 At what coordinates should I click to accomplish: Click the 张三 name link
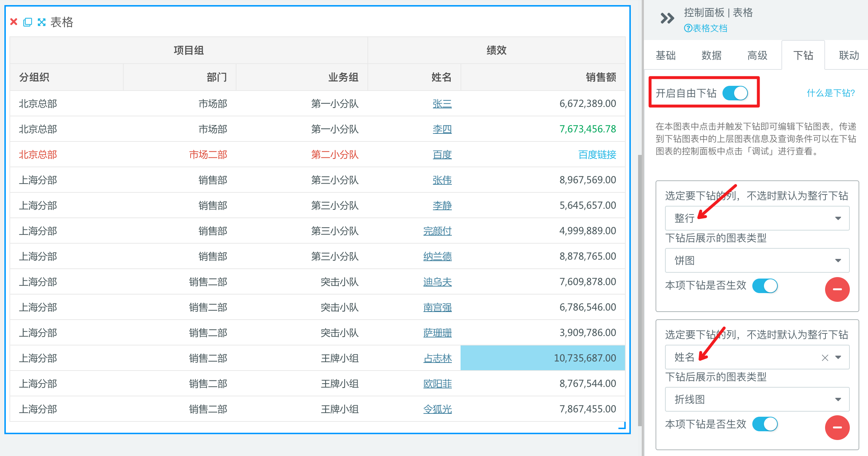pyautogui.click(x=442, y=104)
